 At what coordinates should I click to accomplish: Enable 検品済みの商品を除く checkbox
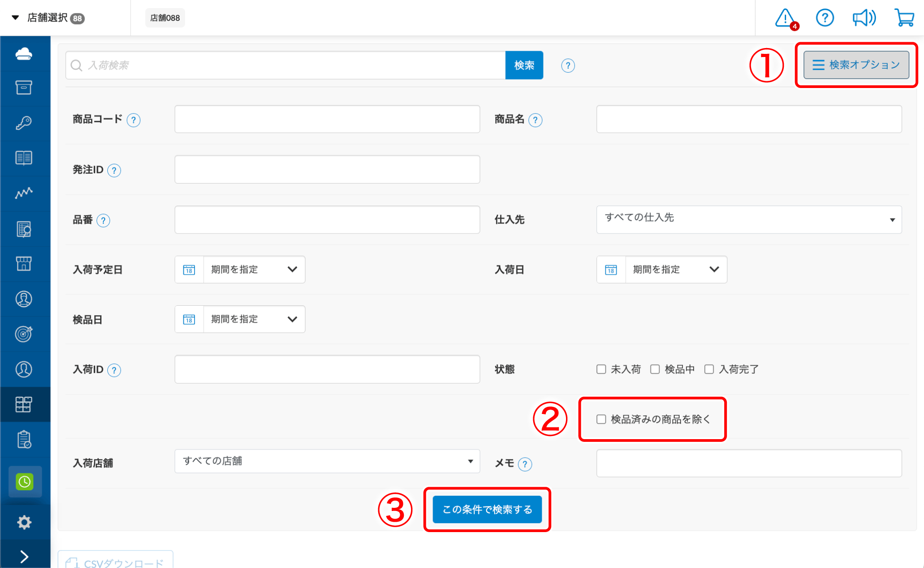pyautogui.click(x=601, y=419)
